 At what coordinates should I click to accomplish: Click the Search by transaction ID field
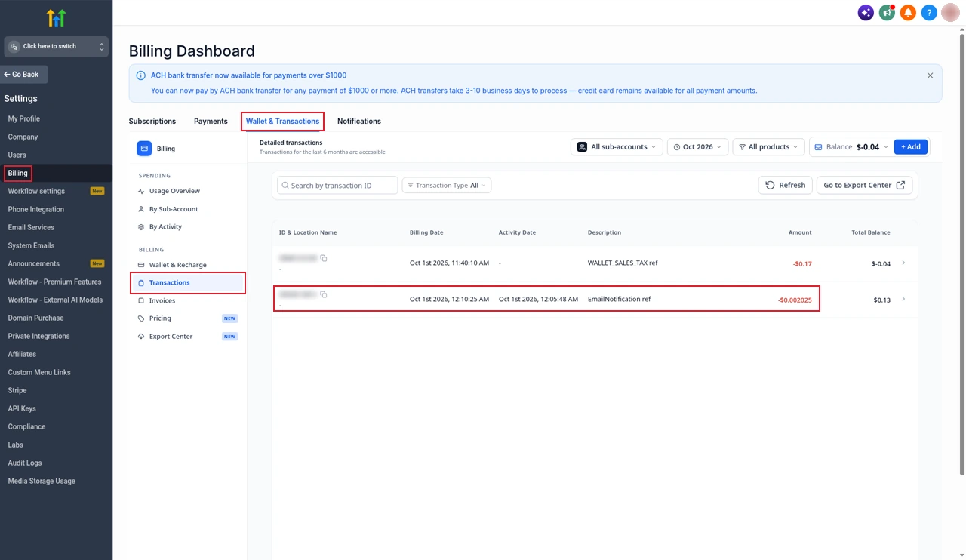tap(337, 185)
